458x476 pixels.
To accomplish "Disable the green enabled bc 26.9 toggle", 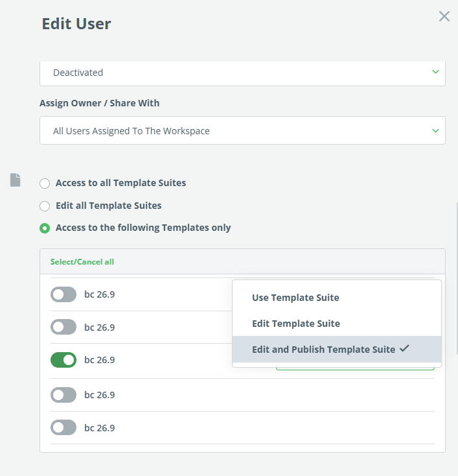I will tap(63, 360).
